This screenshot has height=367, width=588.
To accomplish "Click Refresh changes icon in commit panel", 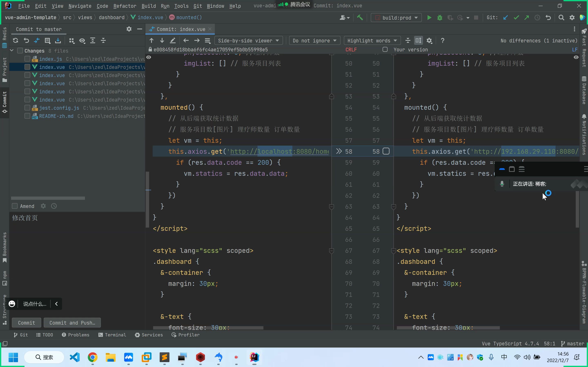I will point(16,41).
